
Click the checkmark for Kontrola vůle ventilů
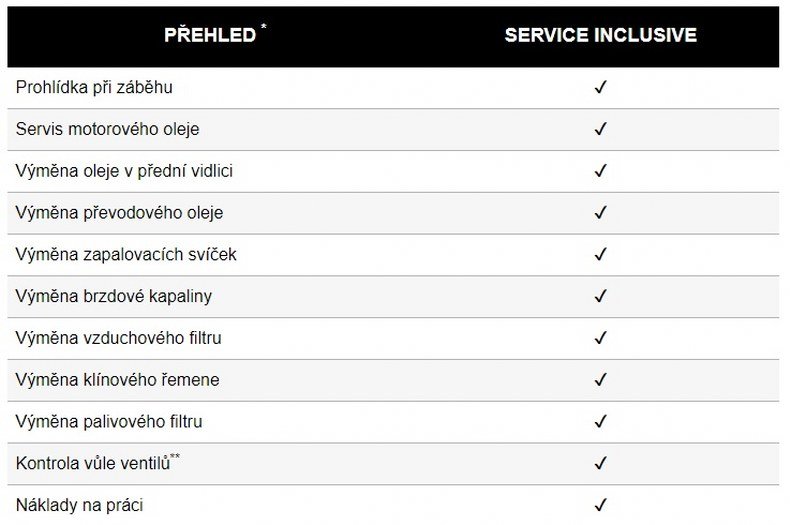601,464
